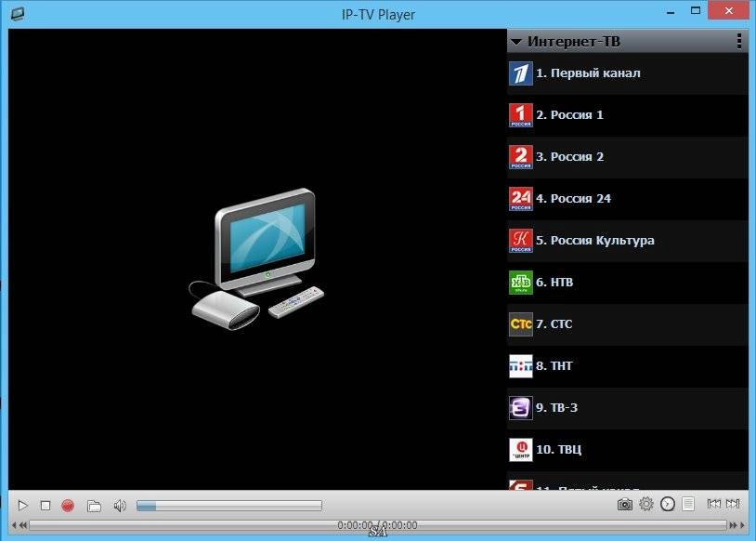Select channel 4. Россия 24

(x=627, y=199)
